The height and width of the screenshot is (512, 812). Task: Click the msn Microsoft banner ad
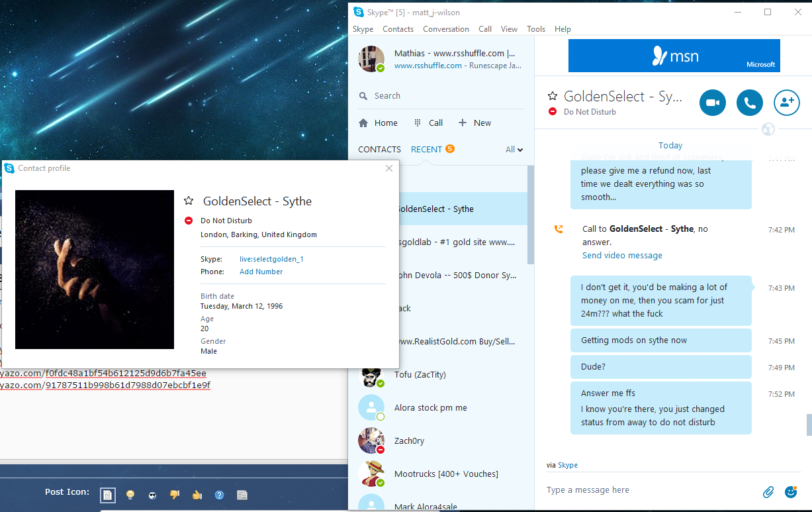coord(674,56)
